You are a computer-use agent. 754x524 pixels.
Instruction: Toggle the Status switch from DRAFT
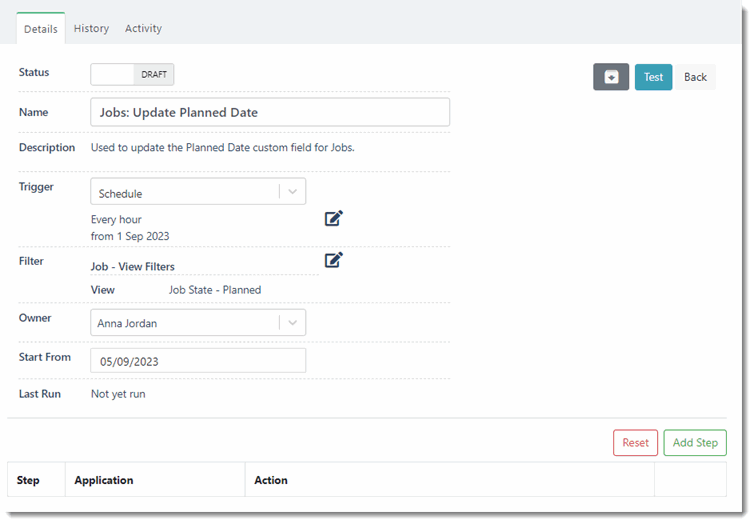pyautogui.click(x=132, y=75)
